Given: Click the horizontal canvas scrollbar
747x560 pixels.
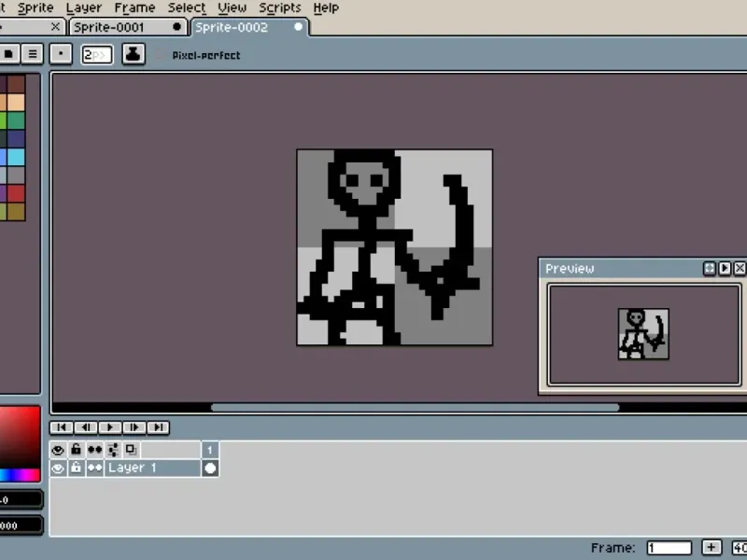Looking at the screenshot, I should 415,407.
